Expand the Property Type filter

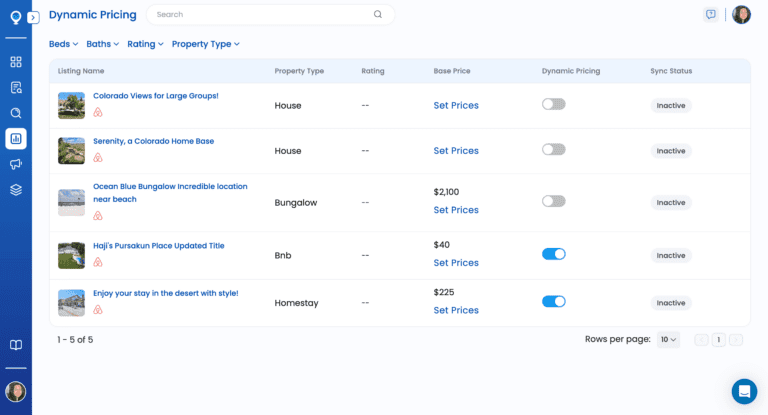click(205, 44)
